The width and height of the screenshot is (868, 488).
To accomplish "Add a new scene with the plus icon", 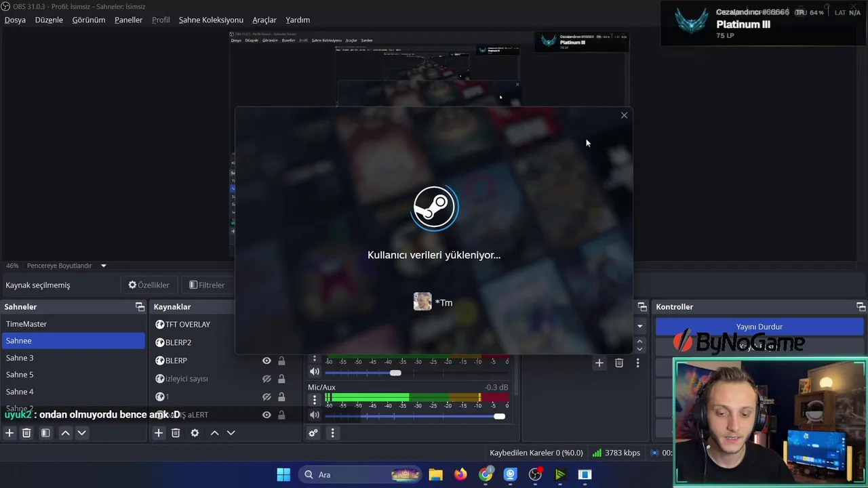I will point(9,432).
